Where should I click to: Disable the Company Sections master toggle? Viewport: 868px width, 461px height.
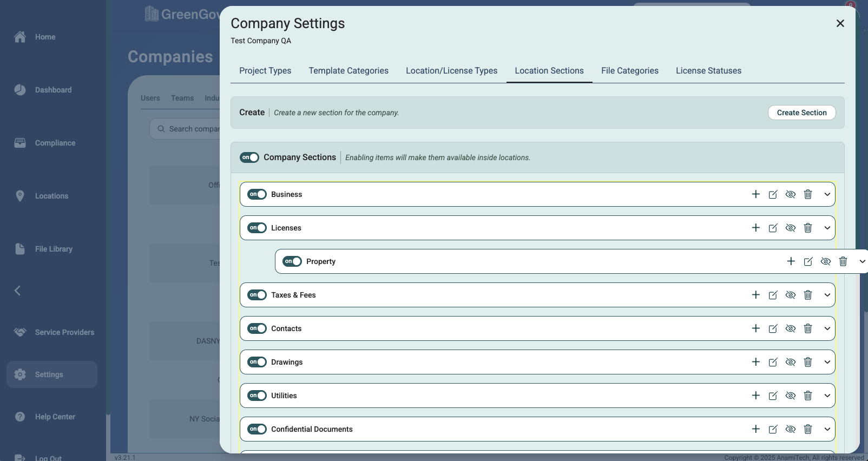249,157
